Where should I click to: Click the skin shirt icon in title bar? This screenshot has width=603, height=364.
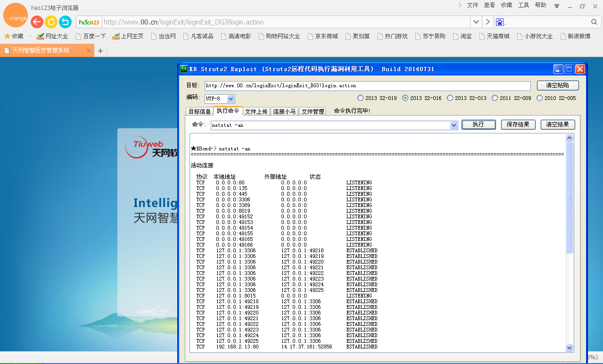click(x=557, y=6)
